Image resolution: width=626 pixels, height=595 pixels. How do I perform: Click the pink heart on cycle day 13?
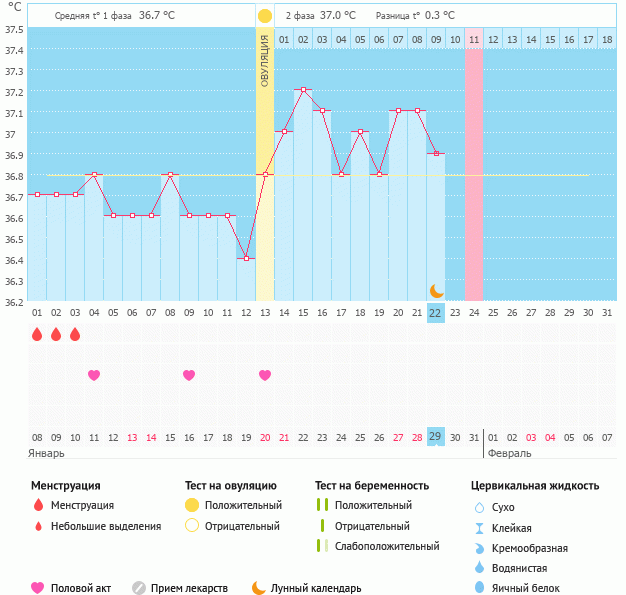(265, 375)
